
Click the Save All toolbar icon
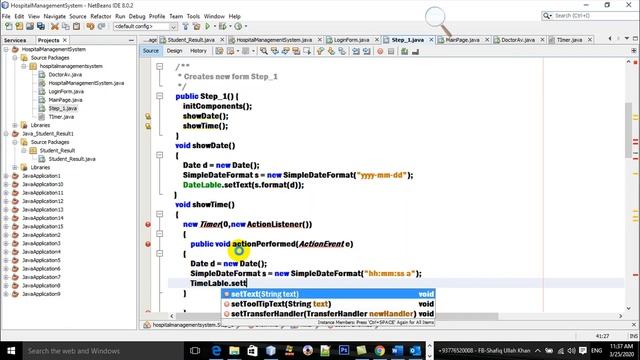41,27
